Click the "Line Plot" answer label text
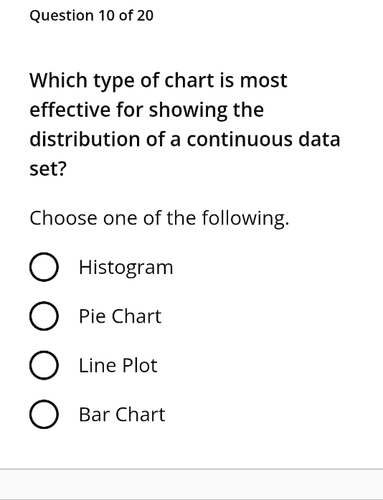383x500 pixels. pos(118,365)
